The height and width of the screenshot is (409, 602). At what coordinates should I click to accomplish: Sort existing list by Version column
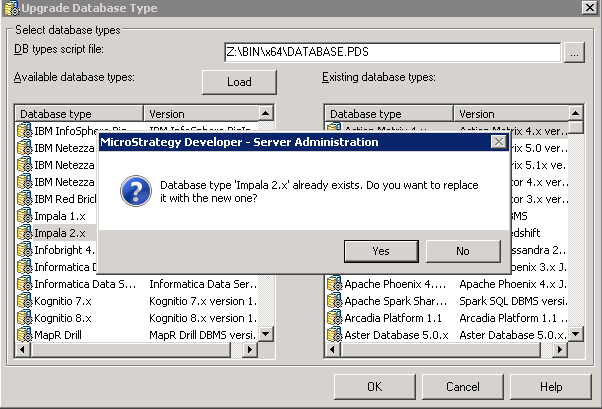(x=511, y=114)
